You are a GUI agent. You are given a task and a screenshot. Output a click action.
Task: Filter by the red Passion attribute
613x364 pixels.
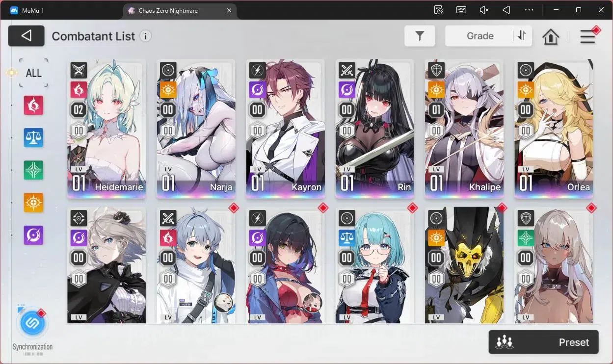coord(33,105)
